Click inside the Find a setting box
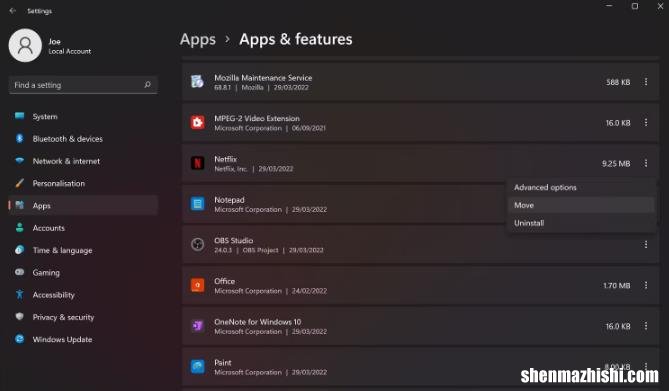 (x=83, y=85)
